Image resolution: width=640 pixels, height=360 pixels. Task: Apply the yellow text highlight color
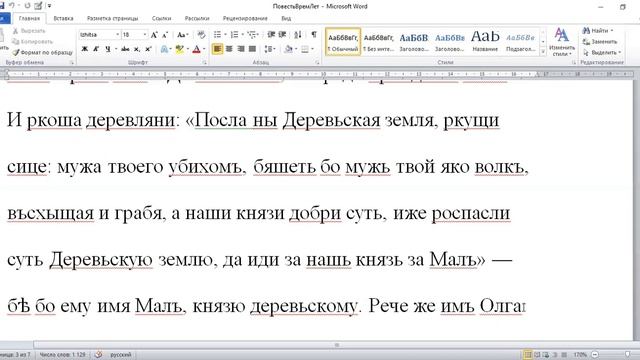179,49
